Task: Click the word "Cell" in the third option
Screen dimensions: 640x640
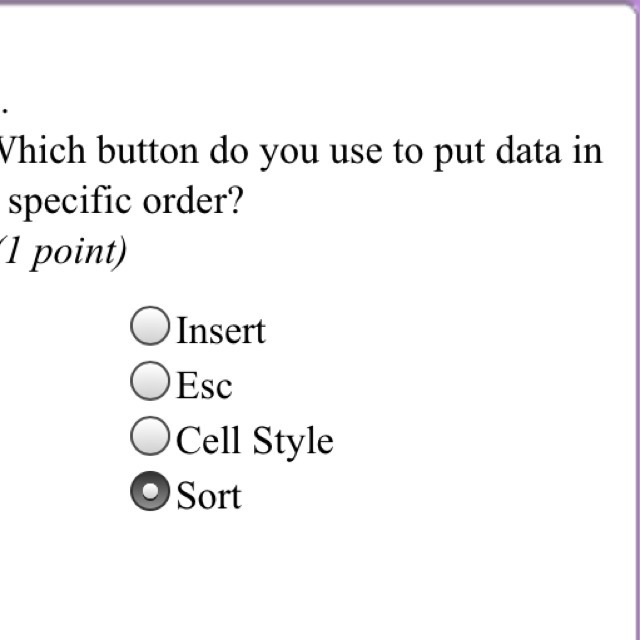Action: point(208,440)
